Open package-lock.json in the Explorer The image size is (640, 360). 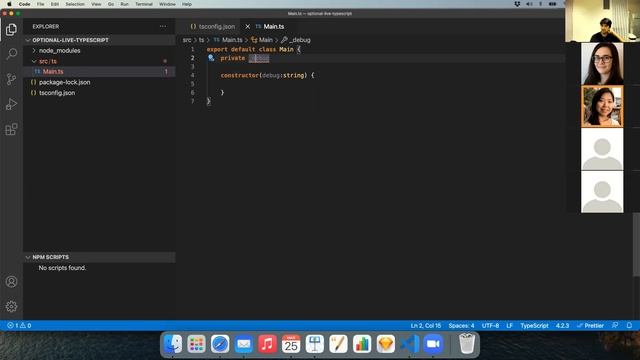point(100,82)
